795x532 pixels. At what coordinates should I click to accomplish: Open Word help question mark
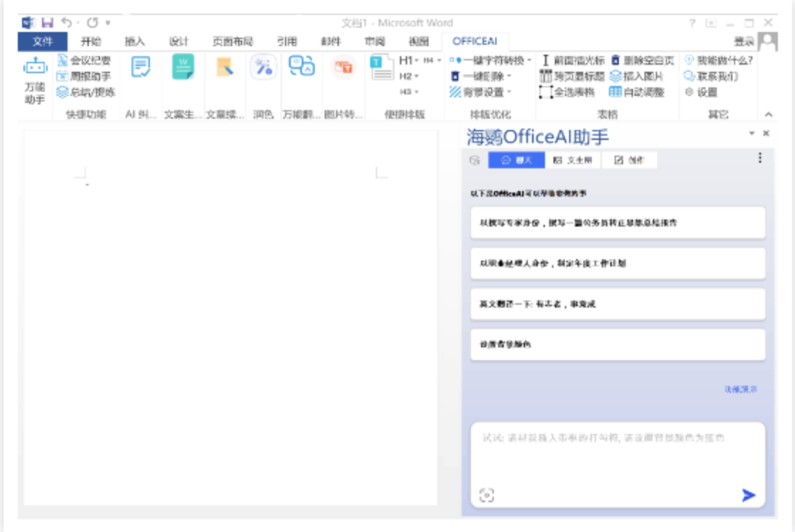coord(692,23)
